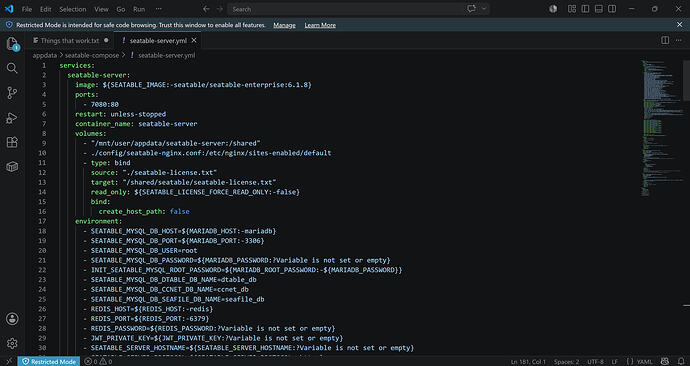
Task: Open the Run and Debug view
Action: pyautogui.click(x=12, y=117)
